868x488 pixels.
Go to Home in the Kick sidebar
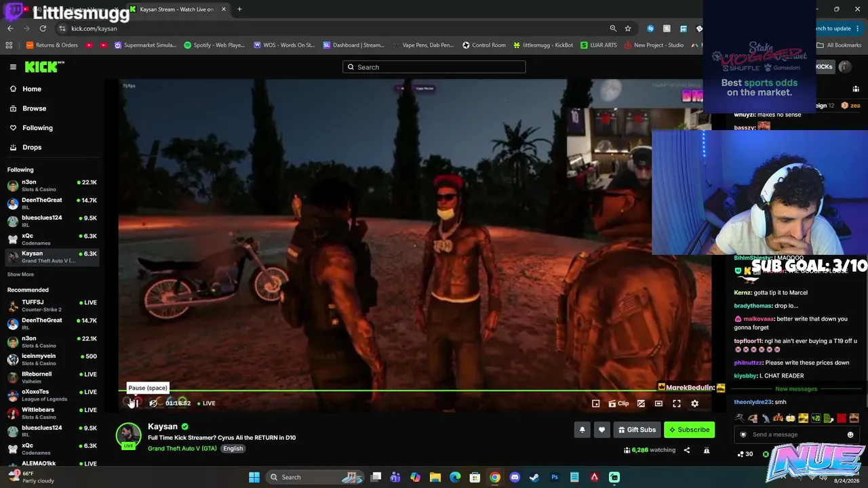tap(52, 89)
